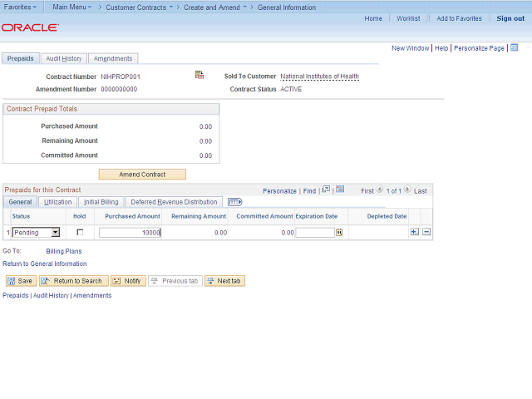Screen dimensions: 532x399
Task: Click the Save button
Action: tap(20, 281)
